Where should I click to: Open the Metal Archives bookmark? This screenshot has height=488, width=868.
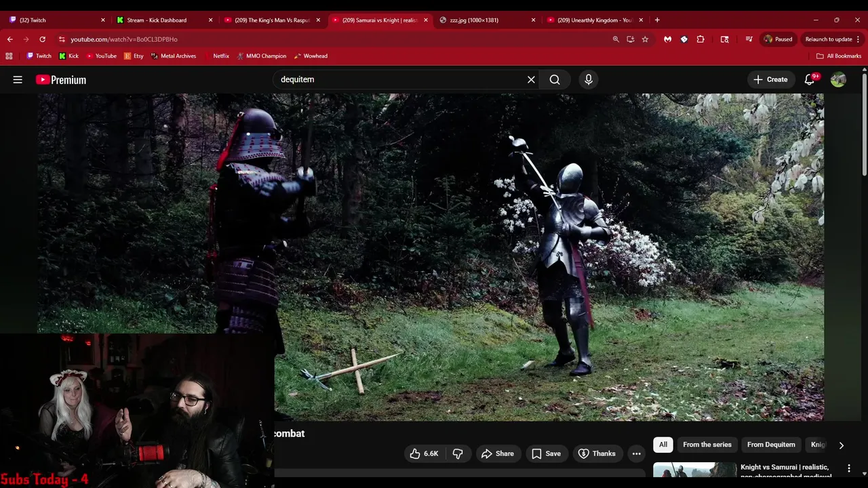pos(174,56)
